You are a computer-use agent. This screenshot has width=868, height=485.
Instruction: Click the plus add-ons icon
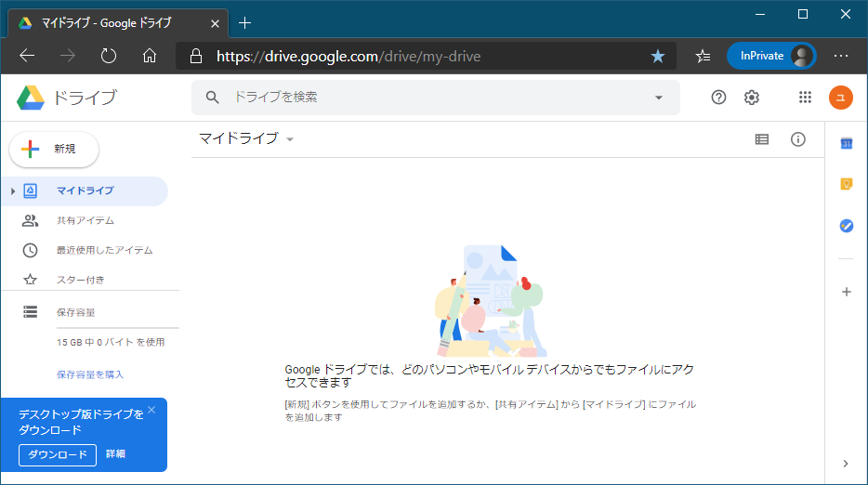click(x=847, y=292)
